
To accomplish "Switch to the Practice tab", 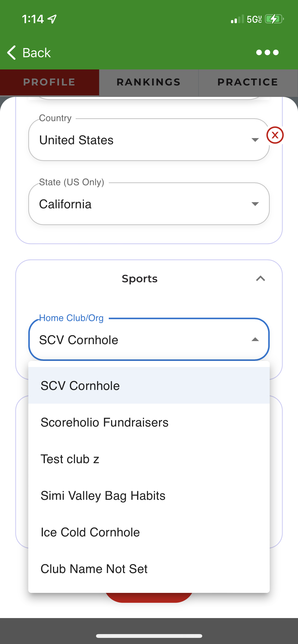I will [248, 82].
